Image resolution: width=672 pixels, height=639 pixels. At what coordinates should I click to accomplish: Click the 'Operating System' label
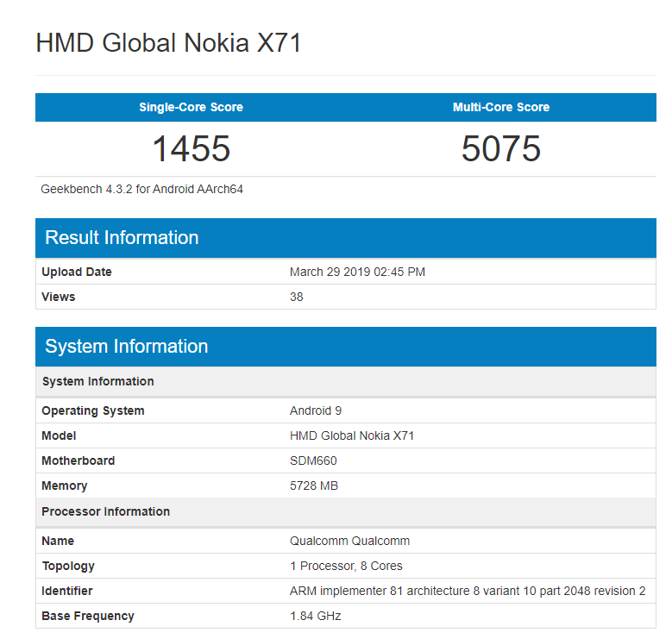click(x=93, y=410)
